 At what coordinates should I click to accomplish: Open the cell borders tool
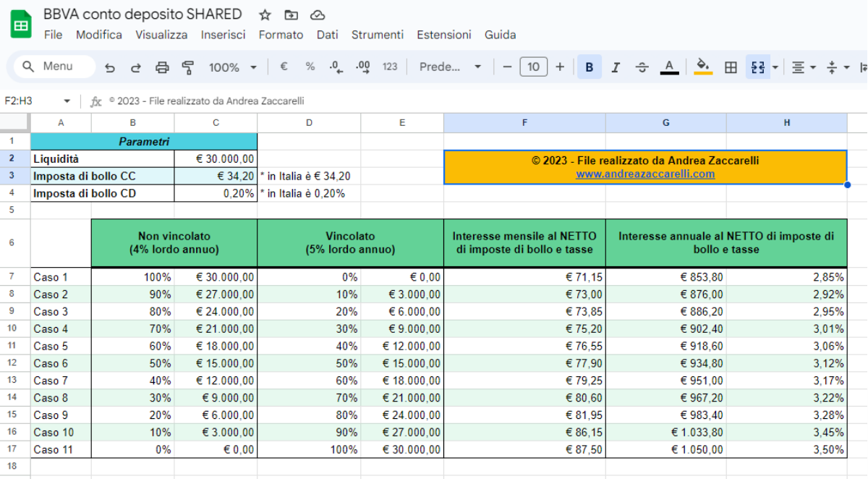[x=731, y=67]
